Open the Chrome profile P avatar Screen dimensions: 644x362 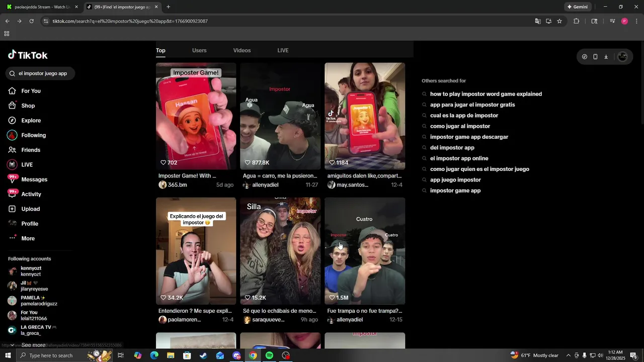(624, 21)
